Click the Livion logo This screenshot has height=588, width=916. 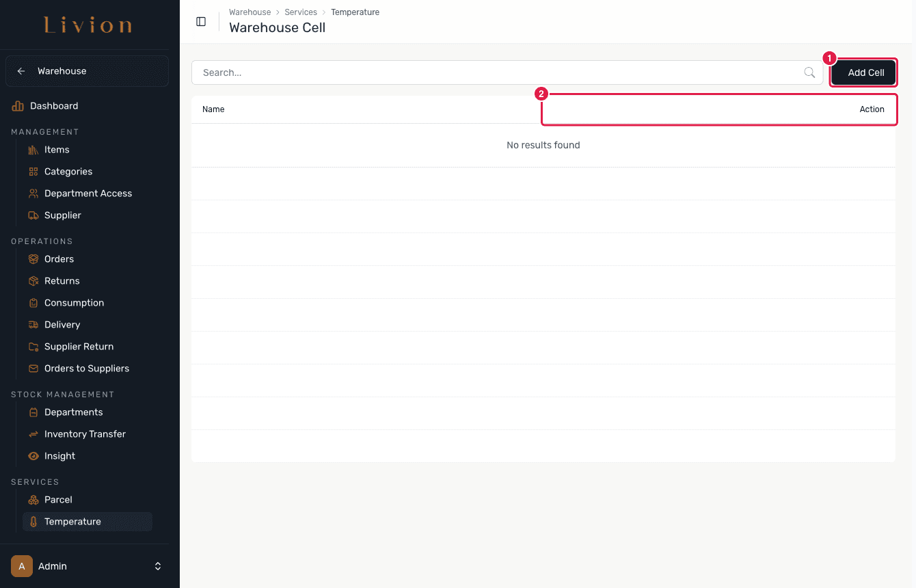click(x=87, y=26)
